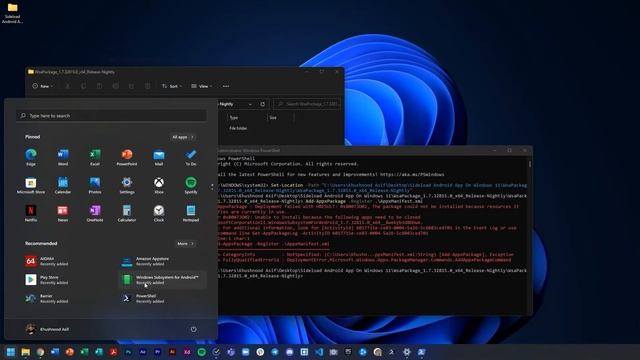The width and height of the screenshot is (640, 360).
Task: Open the See more menu in File Explorer
Action: tap(226, 86)
